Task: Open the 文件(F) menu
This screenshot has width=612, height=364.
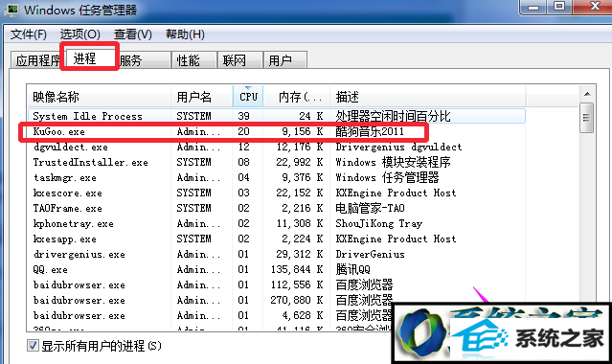Action: (28, 34)
